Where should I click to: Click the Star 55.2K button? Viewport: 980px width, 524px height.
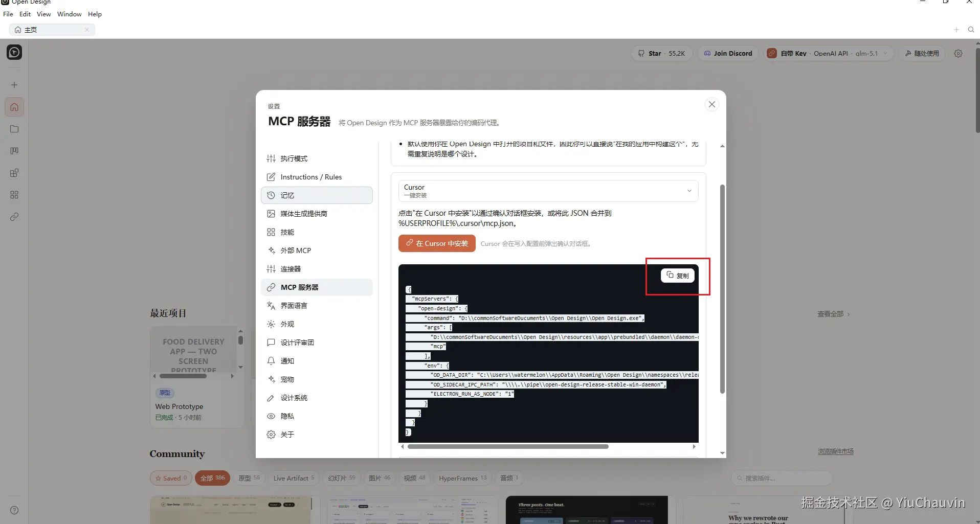pos(661,53)
